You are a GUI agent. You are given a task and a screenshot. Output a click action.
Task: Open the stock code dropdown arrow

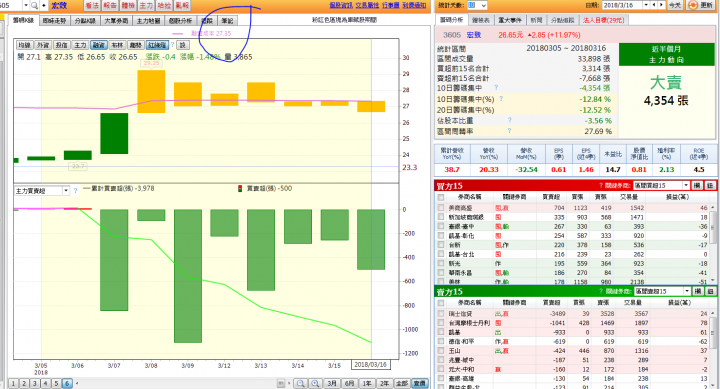26,6
